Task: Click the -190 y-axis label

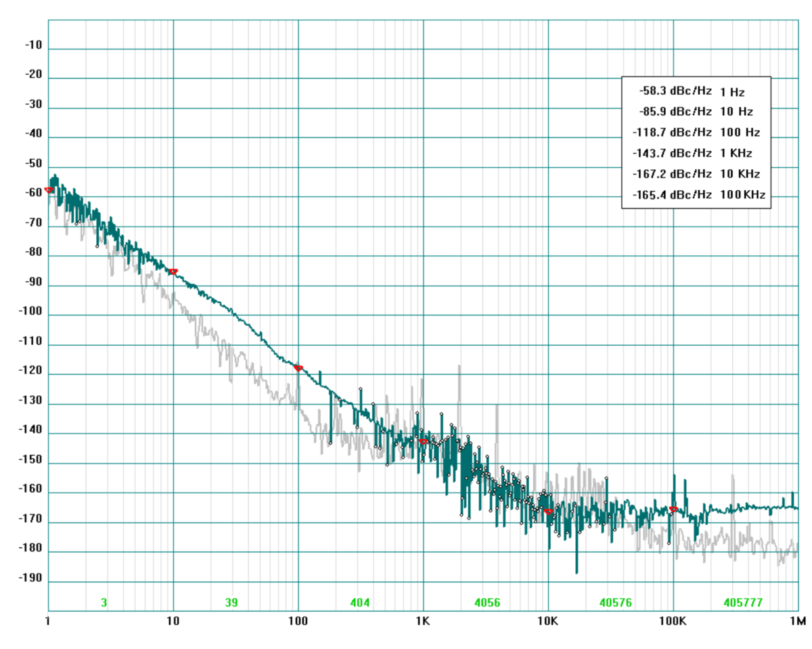Action: (x=31, y=579)
